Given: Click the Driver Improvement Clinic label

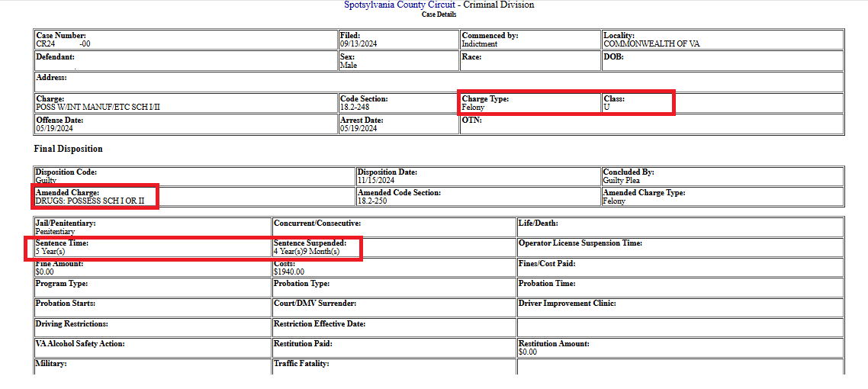Looking at the screenshot, I should pos(567,304).
